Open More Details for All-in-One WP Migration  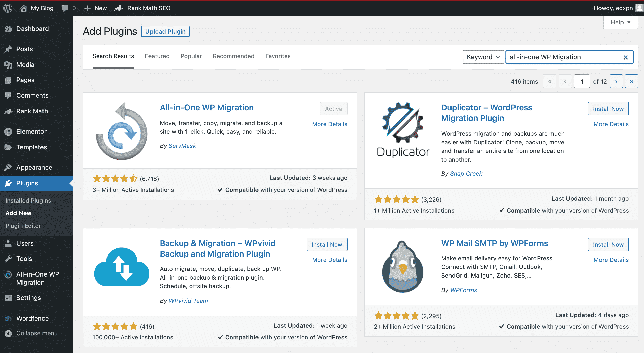click(x=330, y=124)
